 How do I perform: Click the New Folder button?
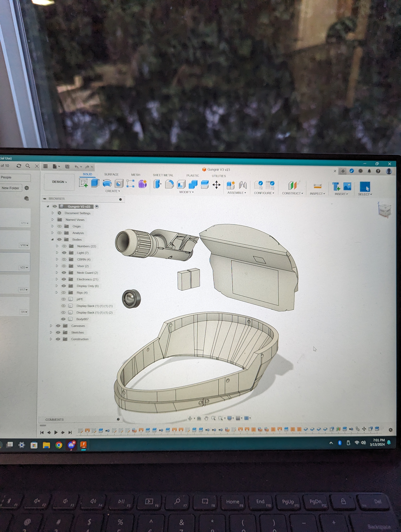[11, 188]
